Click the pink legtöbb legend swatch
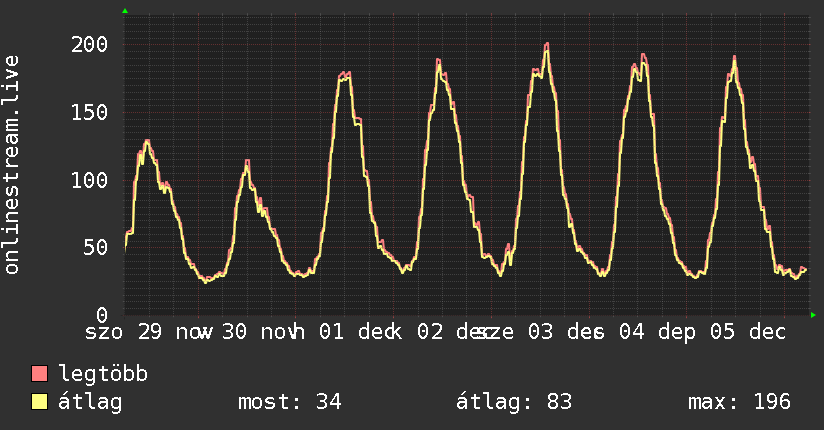The height and width of the screenshot is (430, 824). pyautogui.click(x=39, y=374)
